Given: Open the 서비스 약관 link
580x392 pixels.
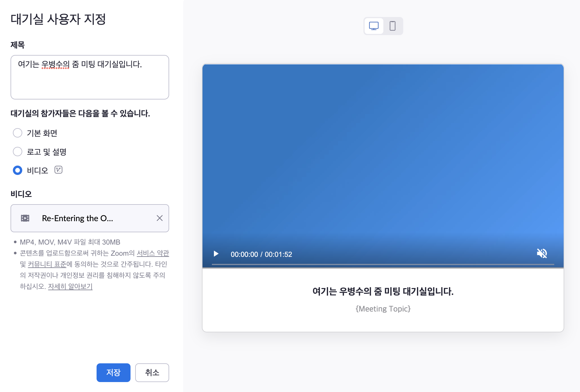Looking at the screenshot, I should pos(153,253).
